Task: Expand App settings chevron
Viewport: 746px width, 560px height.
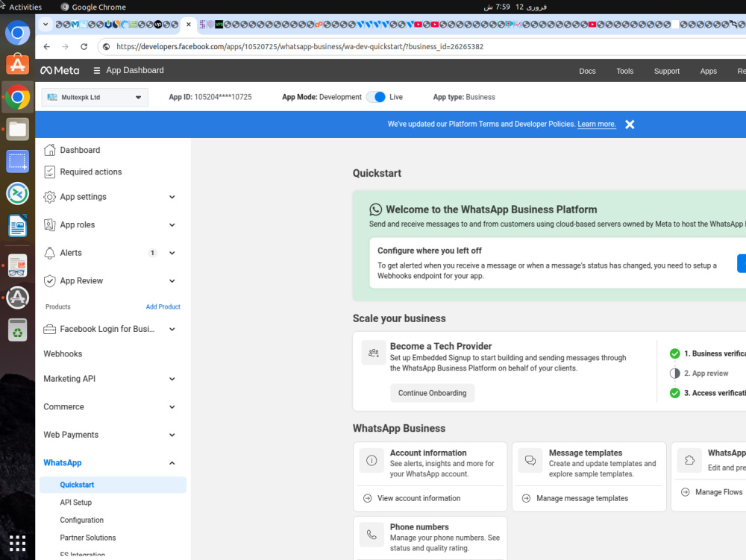Action: tap(172, 197)
